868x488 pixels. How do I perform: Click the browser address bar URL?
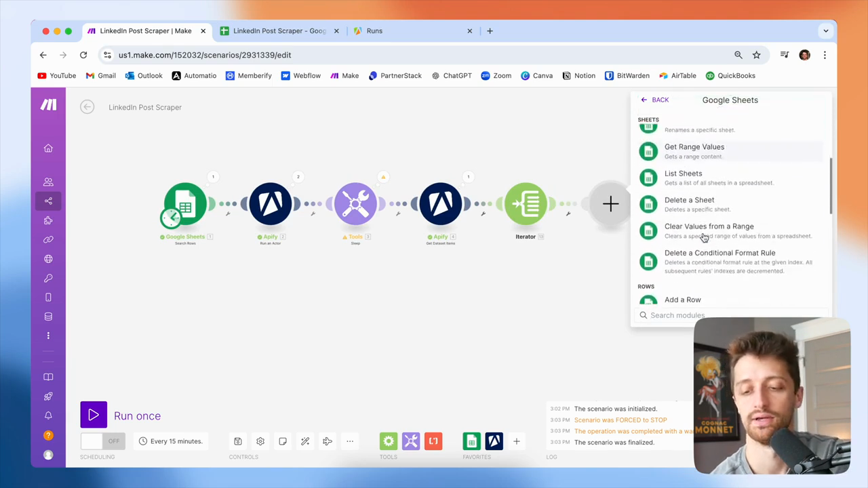[205, 55]
